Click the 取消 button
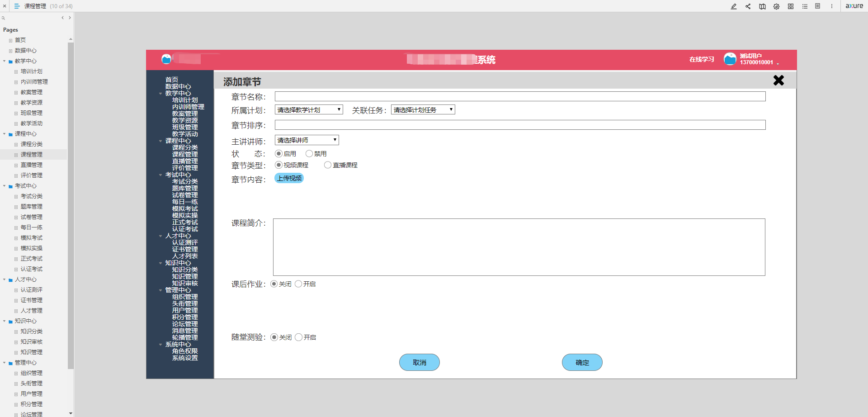Image resolution: width=868 pixels, height=417 pixels. pos(420,362)
